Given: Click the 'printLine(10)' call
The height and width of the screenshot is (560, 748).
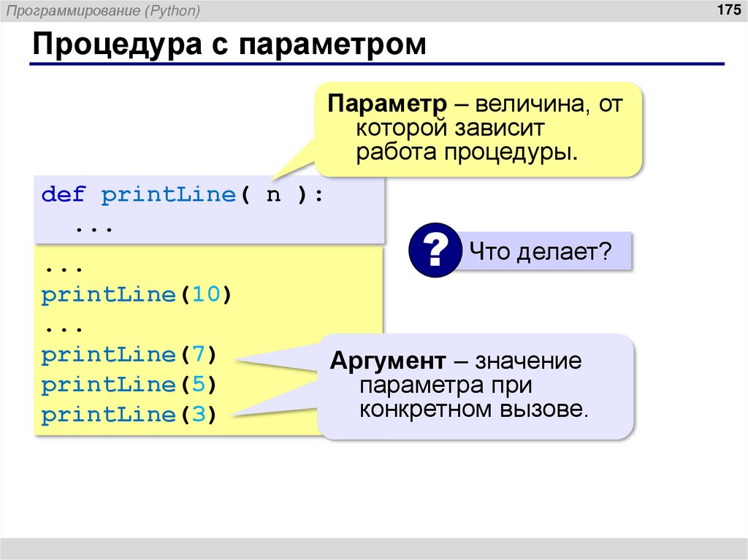Looking at the screenshot, I should [137, 295].
